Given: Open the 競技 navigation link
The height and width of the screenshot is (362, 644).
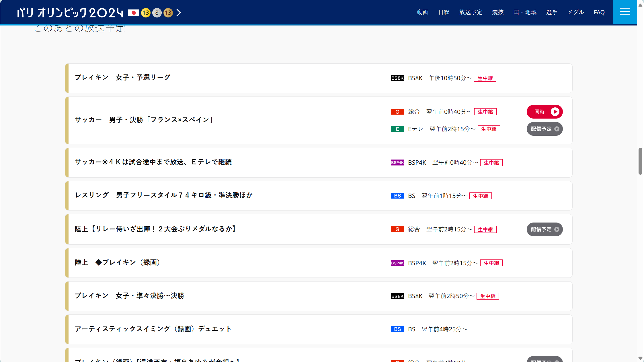Looking at the screenshot, I should [x=498, y=12].
